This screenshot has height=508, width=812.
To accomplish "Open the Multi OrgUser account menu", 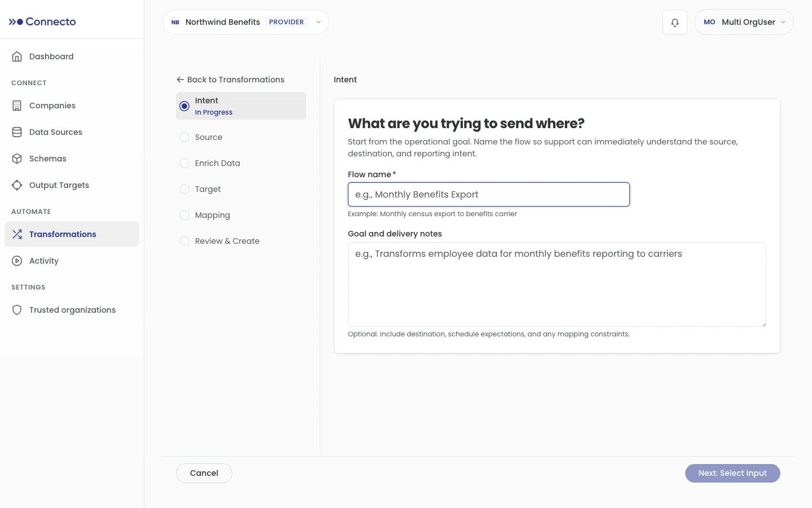I will 744,22.
